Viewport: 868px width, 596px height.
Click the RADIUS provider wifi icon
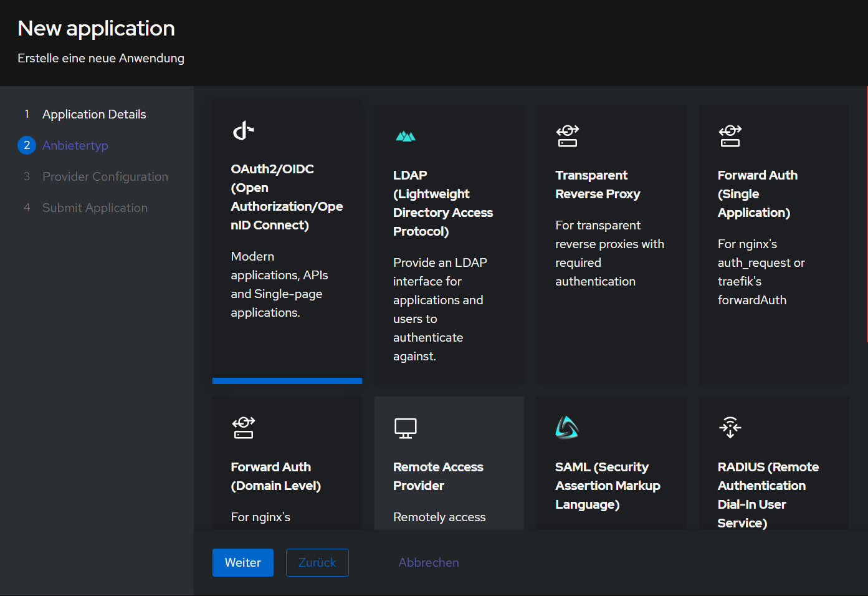pos(730,428)
